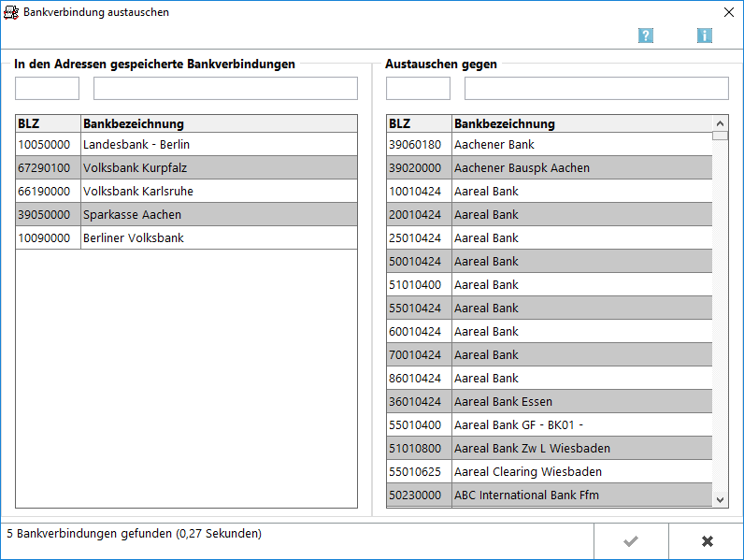
Task: Select Sparkasse Aachen row
Action: pyautogui.click(x=187, y=214)
